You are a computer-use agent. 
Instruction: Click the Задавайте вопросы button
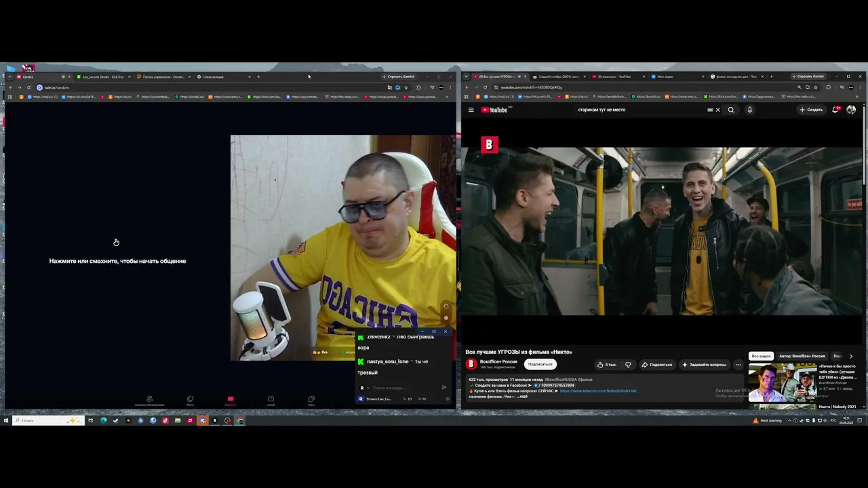[704, 365]
